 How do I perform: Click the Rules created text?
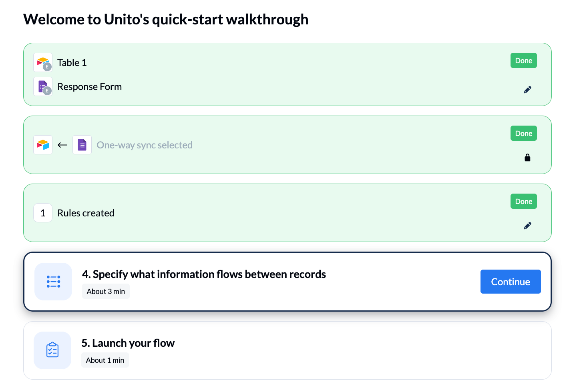pos(86,213)
